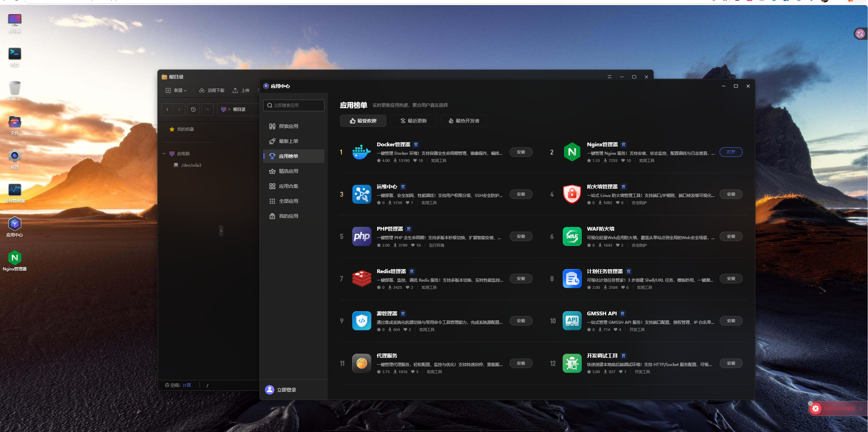Install 开发调试工具
The height and width of the screenshot is (432, 868).
click(x=731, y=363)
